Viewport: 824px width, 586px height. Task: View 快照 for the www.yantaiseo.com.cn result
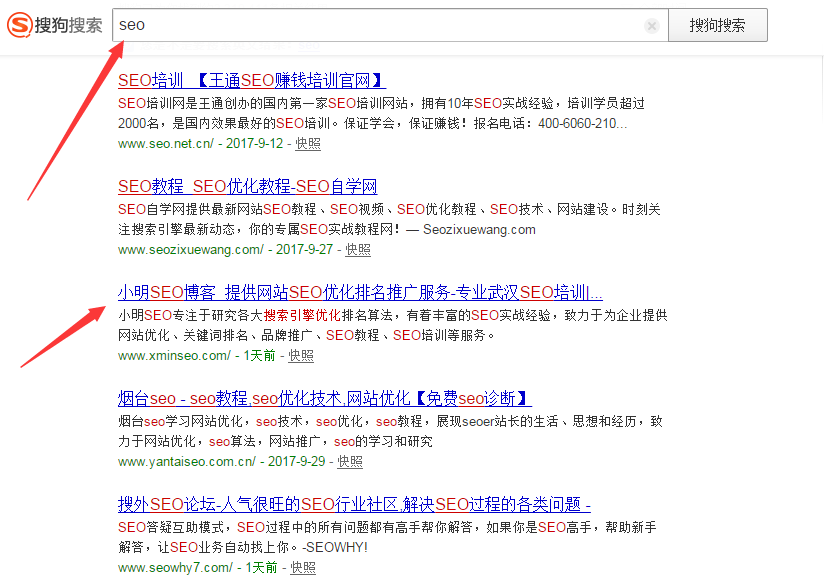tap(350, 462)
